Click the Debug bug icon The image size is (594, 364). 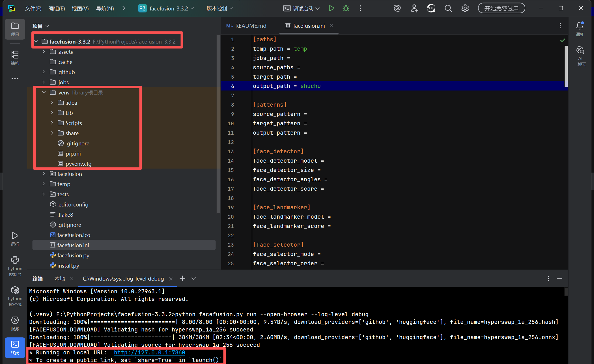coord(346,8)
